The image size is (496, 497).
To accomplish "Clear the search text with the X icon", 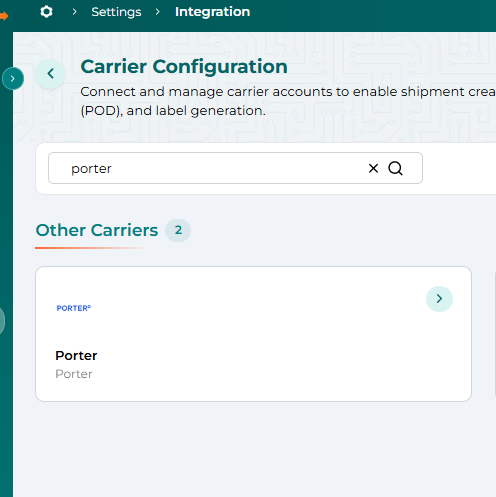I will click(373, 168).
